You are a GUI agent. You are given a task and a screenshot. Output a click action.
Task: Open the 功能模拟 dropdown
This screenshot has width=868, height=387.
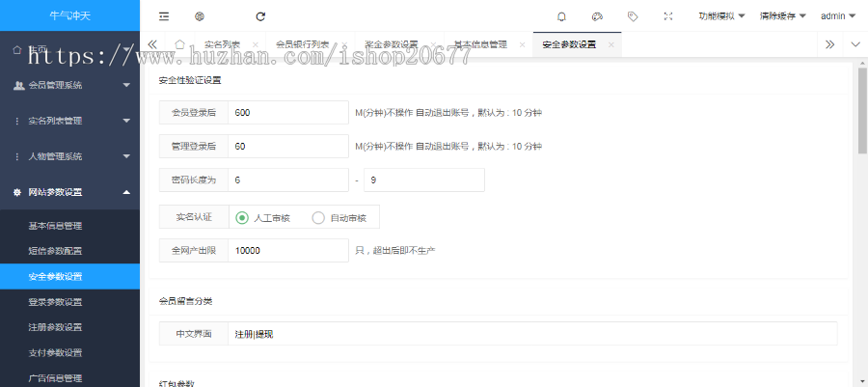[721, 16]
